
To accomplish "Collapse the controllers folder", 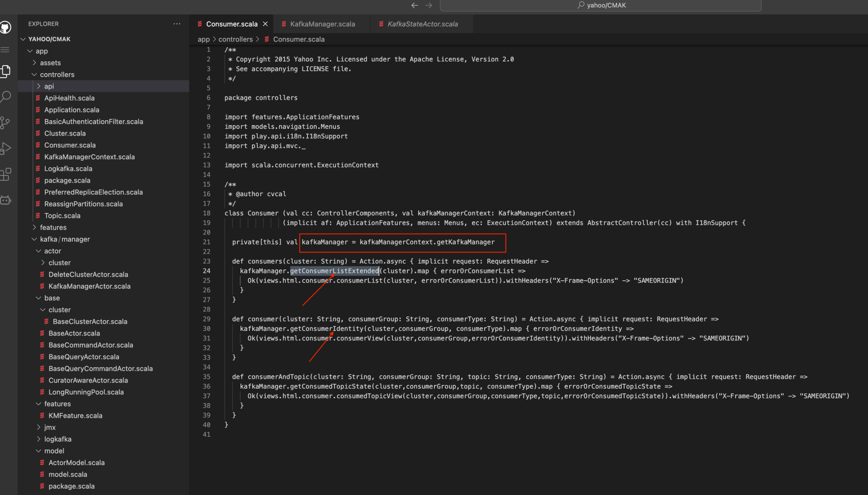I will pos(57,75).
